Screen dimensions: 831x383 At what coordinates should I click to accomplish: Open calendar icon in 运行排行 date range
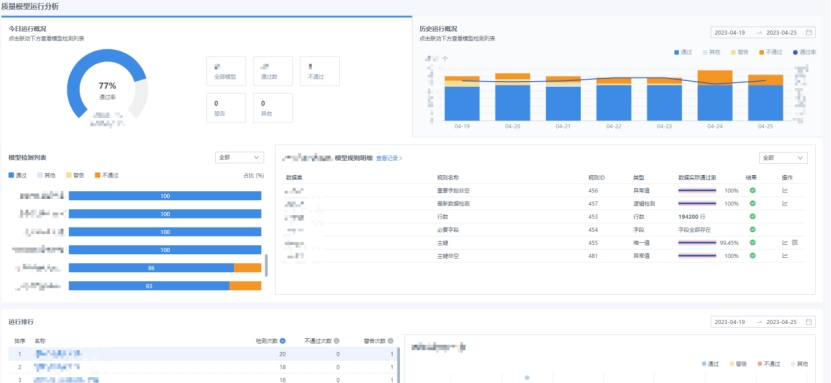(x=809, y=322)
